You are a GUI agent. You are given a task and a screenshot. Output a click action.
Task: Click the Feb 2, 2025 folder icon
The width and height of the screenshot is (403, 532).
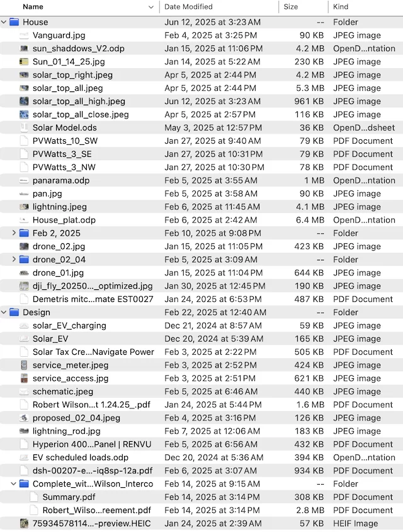click(x=24, y=233)
